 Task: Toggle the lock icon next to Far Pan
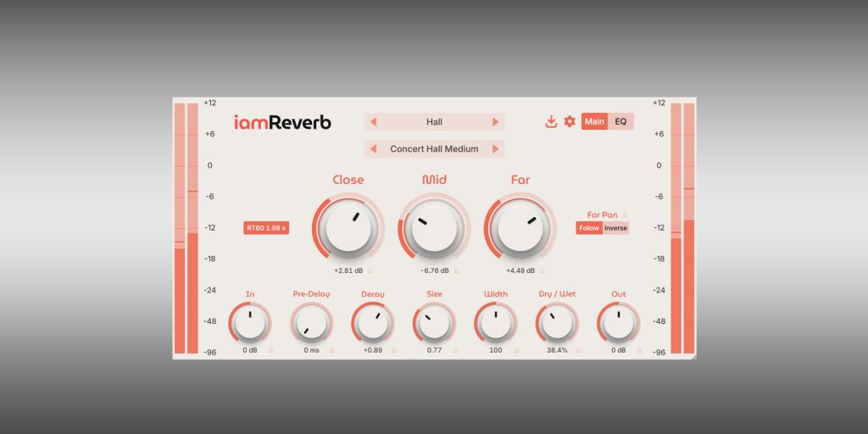click(x=625, y=214)
